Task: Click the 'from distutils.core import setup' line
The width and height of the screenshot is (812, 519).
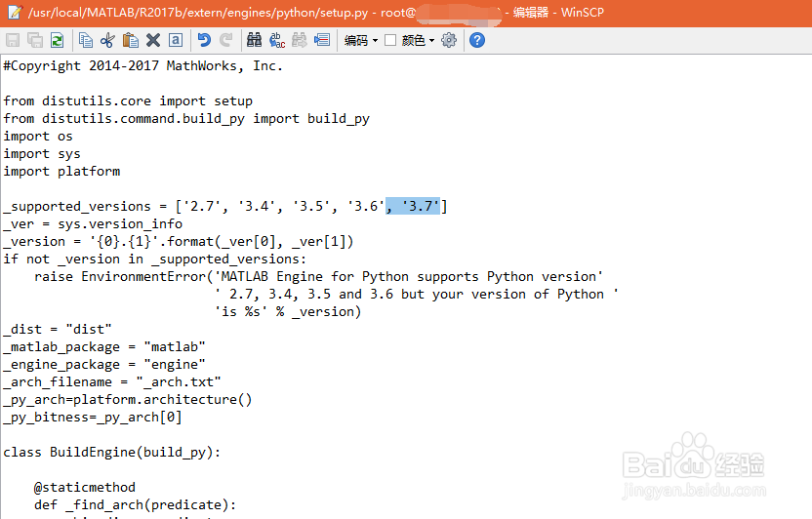Action: click(128, 100)
